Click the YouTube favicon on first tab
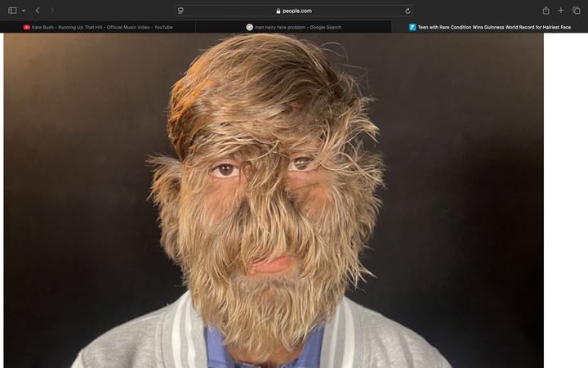The height and width of the screenshot is (368, 588). click(27, 27)
